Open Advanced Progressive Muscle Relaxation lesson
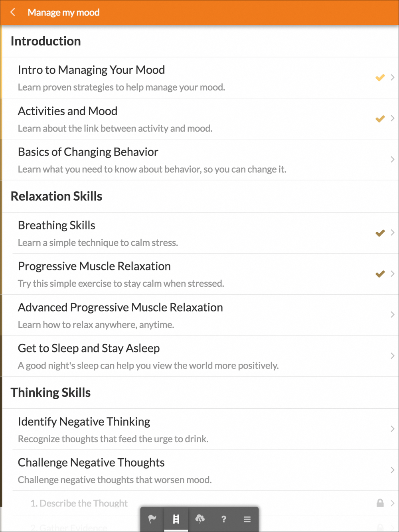The height and width of the screenshot is (532, 399). click(x=200, y=315)
